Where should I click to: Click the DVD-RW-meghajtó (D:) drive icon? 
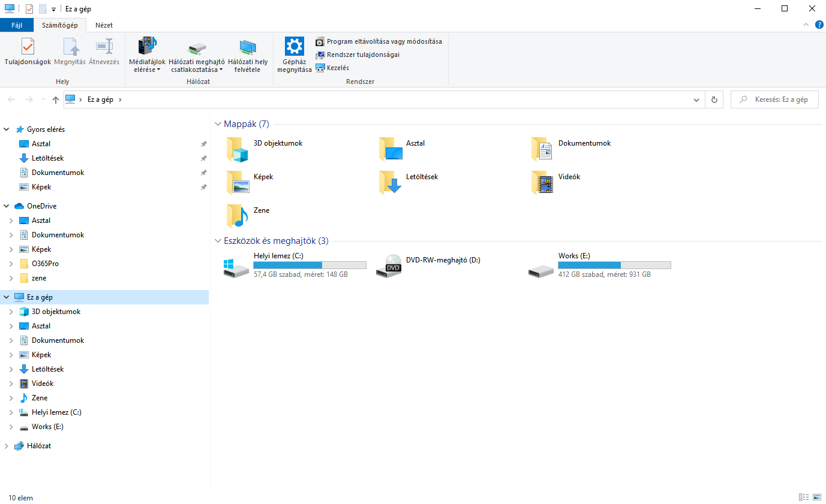tap(389, 265)
